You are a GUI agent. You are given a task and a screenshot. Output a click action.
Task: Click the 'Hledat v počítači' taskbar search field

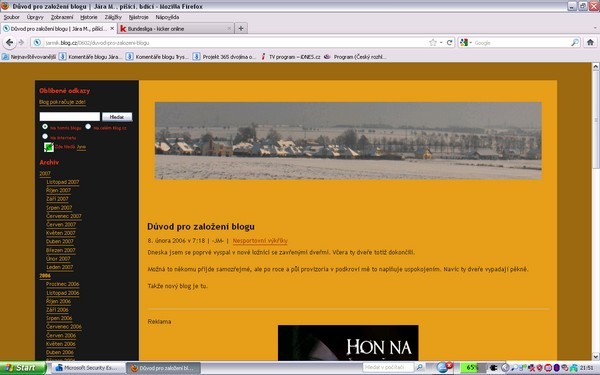point(388,368)
